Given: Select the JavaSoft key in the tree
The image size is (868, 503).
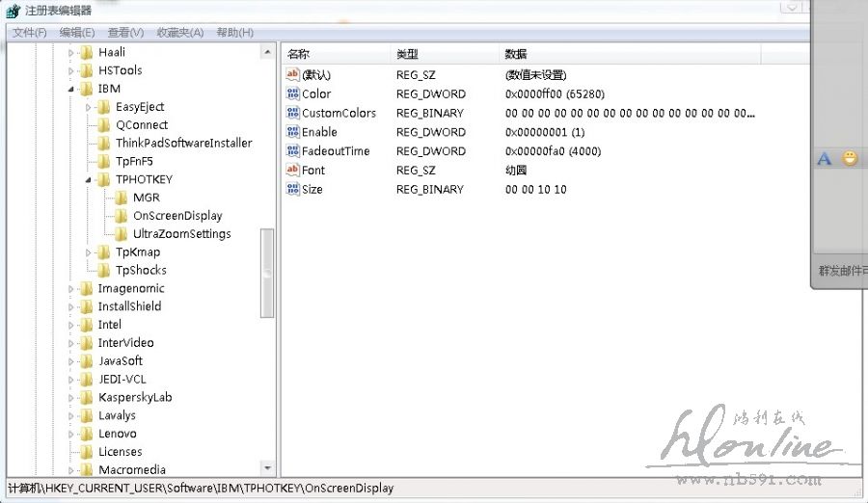Looking at the screenshot, I should [121, 361].
